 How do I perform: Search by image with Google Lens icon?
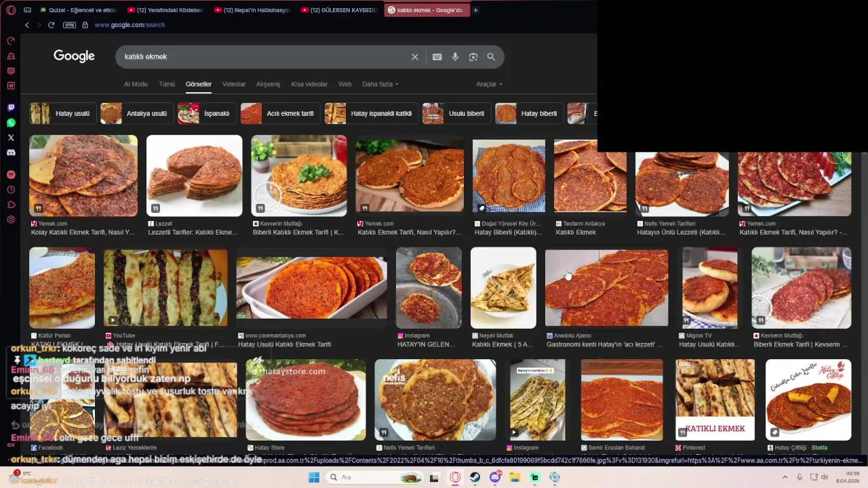[x=473, y=57]
